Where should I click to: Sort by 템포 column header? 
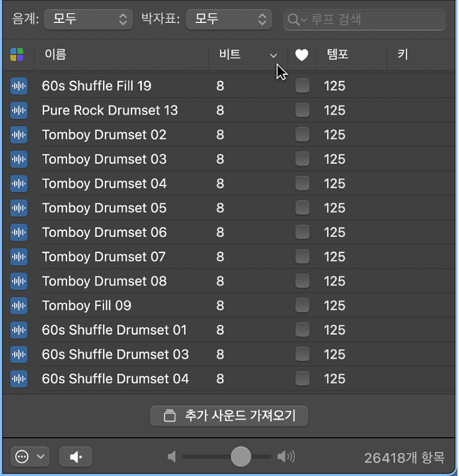click(x=351, y=55)
